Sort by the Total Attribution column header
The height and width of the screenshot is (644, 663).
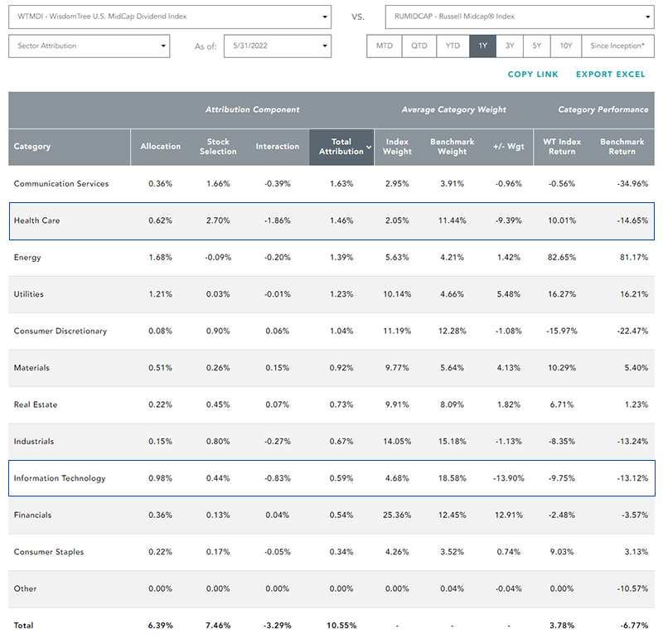click(x=341, y=147)
